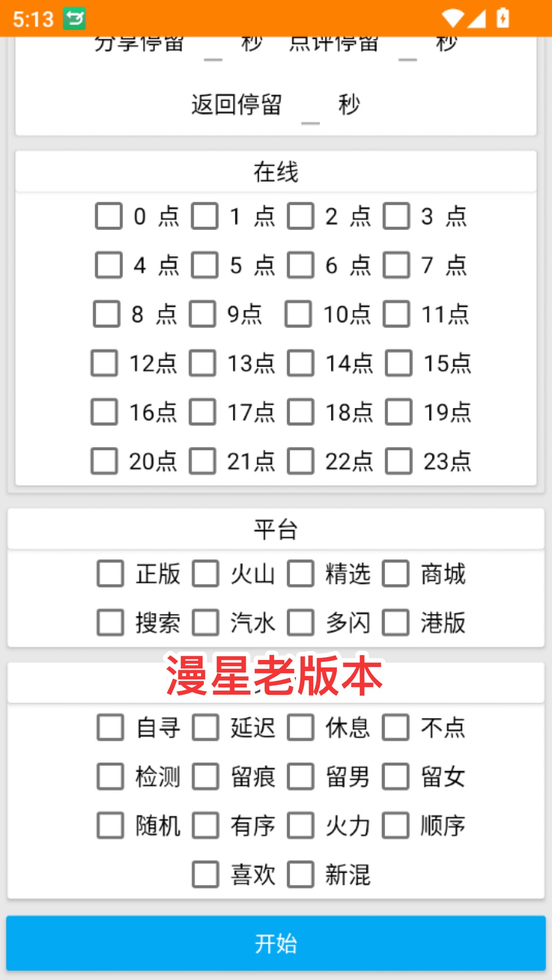Enable the 喜欢 option
The height and width of the screenshot is (980, 552).
click(x=206, y=874)
